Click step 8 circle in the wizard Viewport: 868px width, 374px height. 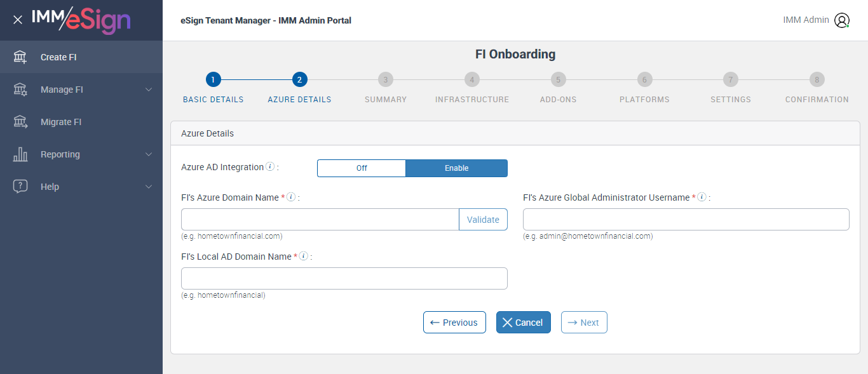click(x=817, y=79)
